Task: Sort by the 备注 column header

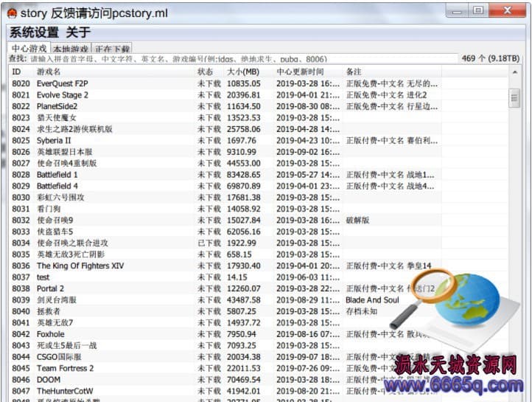Action: tap(392, 72)
